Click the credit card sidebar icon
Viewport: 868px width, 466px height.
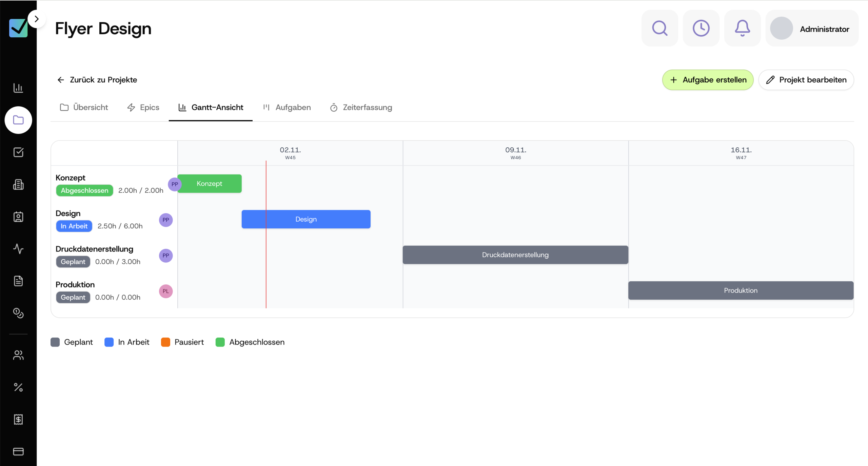tap(18, 451)
